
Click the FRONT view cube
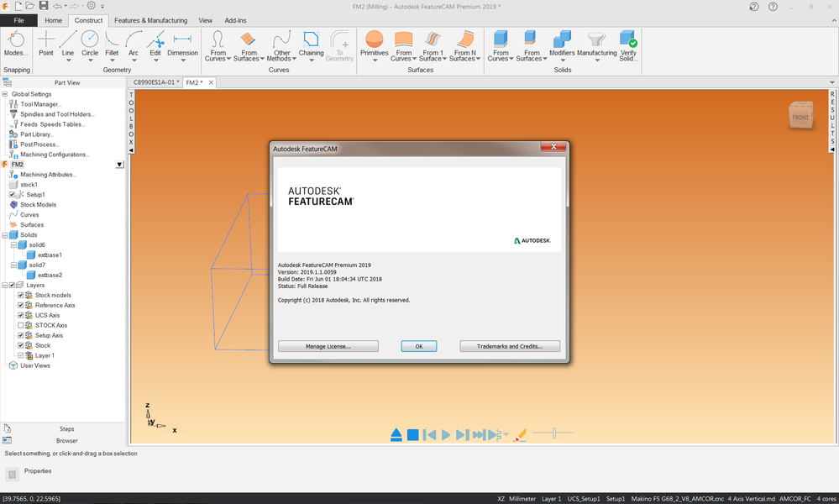[x=800, y=115]
